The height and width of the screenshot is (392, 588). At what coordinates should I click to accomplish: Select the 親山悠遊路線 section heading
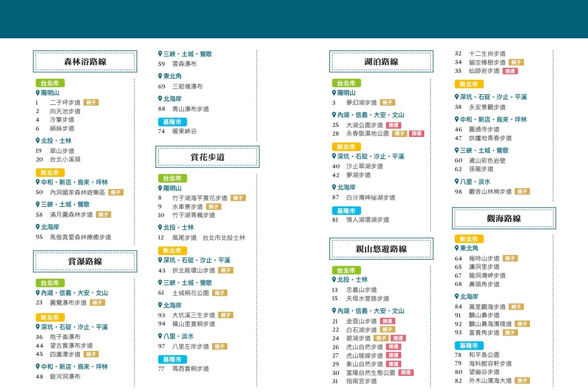[x=381, y=249]
